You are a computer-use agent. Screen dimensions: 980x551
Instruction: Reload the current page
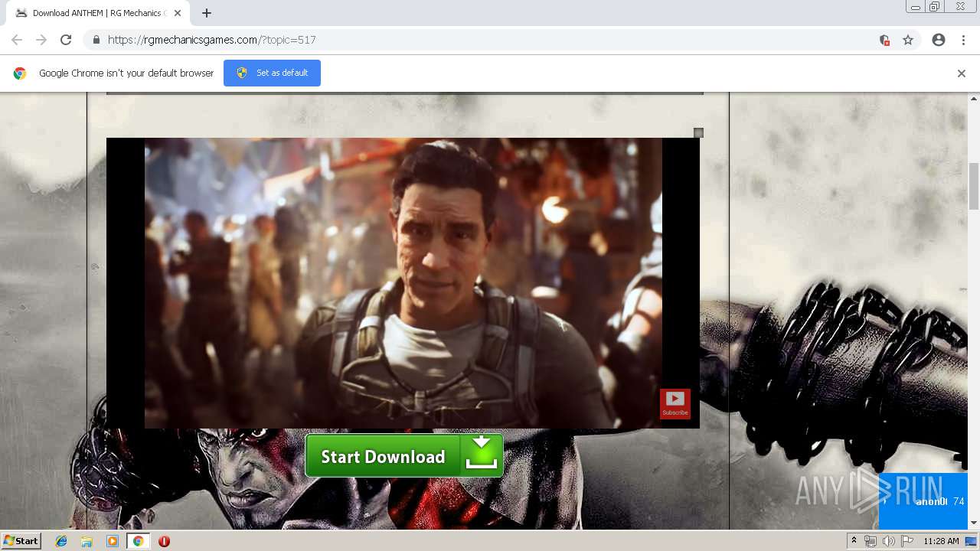(66, 40)
